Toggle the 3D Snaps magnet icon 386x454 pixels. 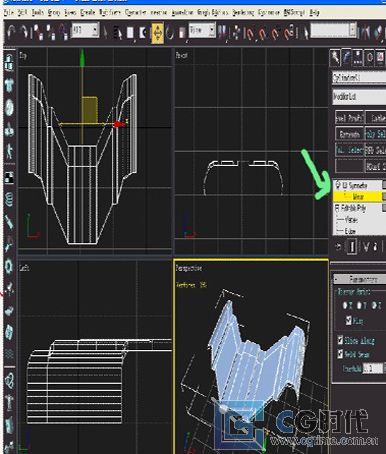tap(249, 33)
